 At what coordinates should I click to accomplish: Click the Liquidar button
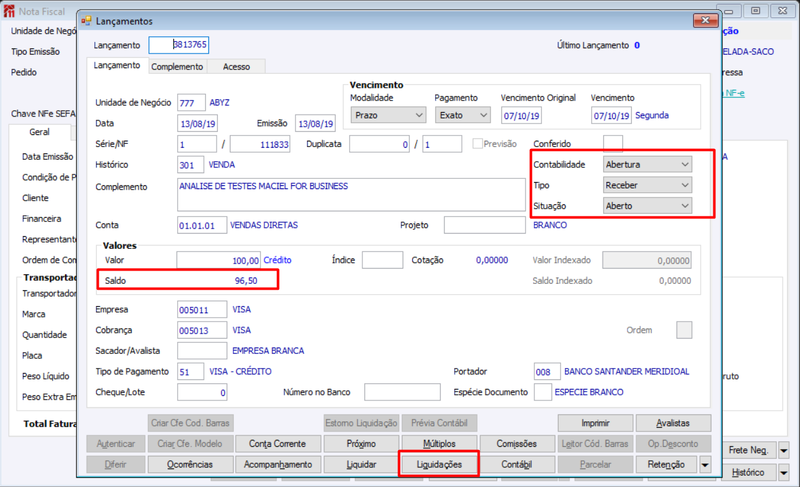(361, 465)
